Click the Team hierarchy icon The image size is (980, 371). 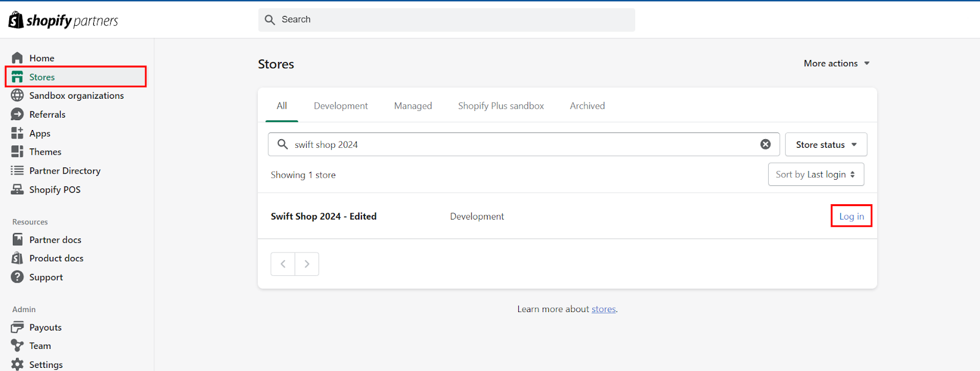(x=17, y=346)
